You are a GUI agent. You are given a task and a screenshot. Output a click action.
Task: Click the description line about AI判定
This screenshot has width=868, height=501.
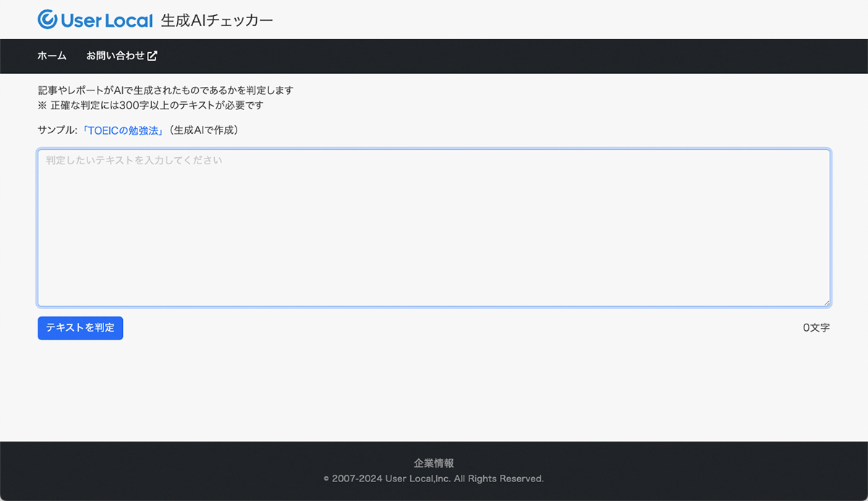pyautogui.click(x=166, y=90)
